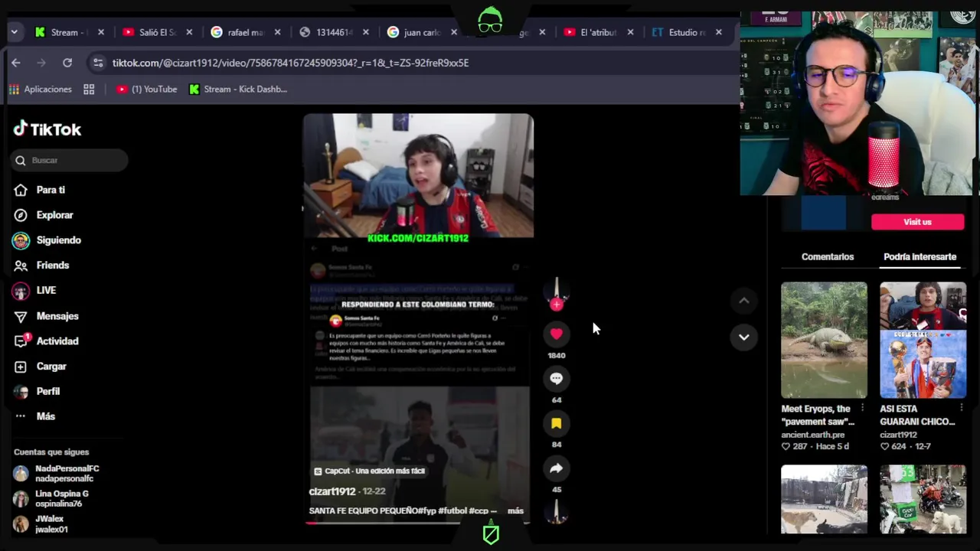Open motorcycle and dog video thumbnail
This screenshot has height=551, width=980.
pos(923,499)
